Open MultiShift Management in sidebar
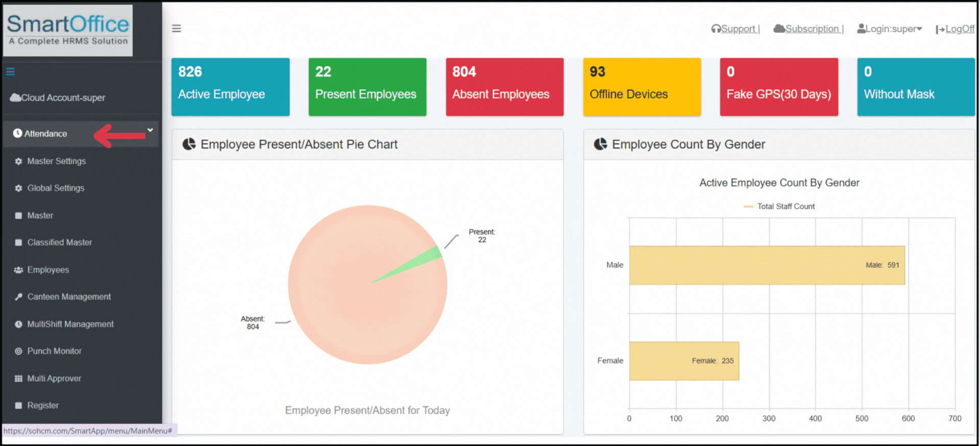Screen dimensions: 980x446 [x=70, y=324]
